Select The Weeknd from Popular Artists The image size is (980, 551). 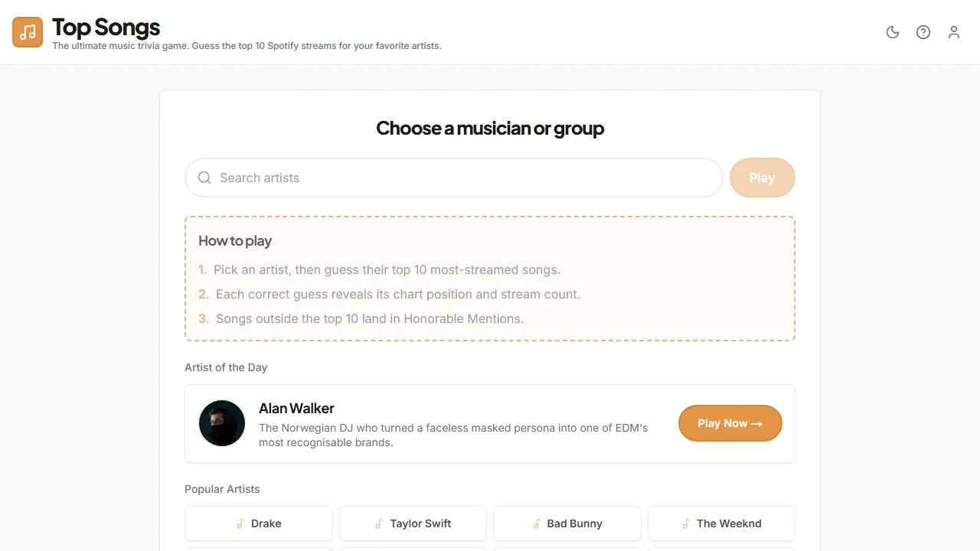coord(721,523)
